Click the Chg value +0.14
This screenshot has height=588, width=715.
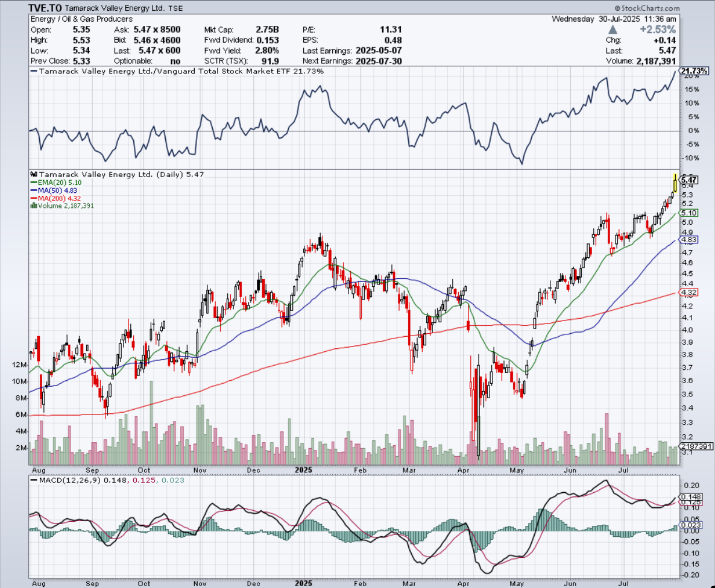tap(665, 40)
